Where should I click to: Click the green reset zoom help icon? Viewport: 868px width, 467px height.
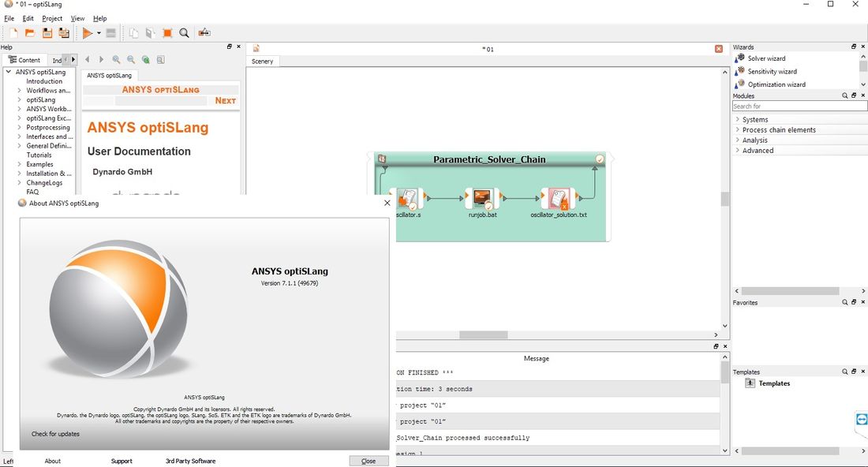click(146, 59)
